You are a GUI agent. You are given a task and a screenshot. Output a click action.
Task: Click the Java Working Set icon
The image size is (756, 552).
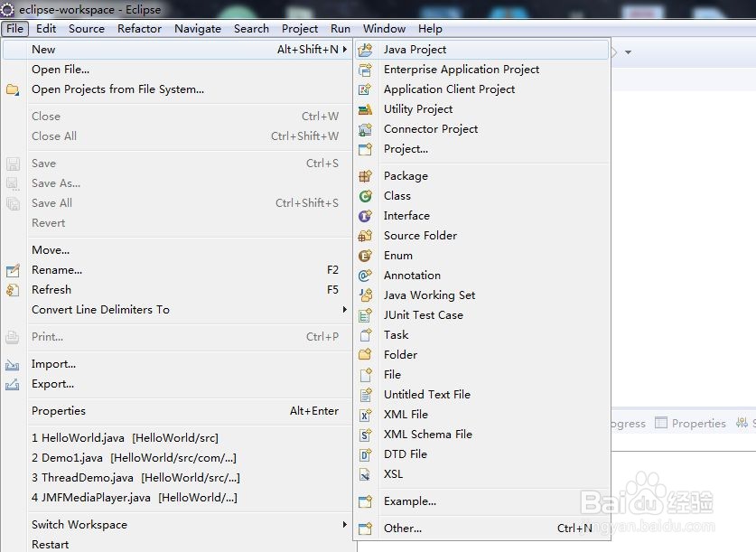(366, 295)
